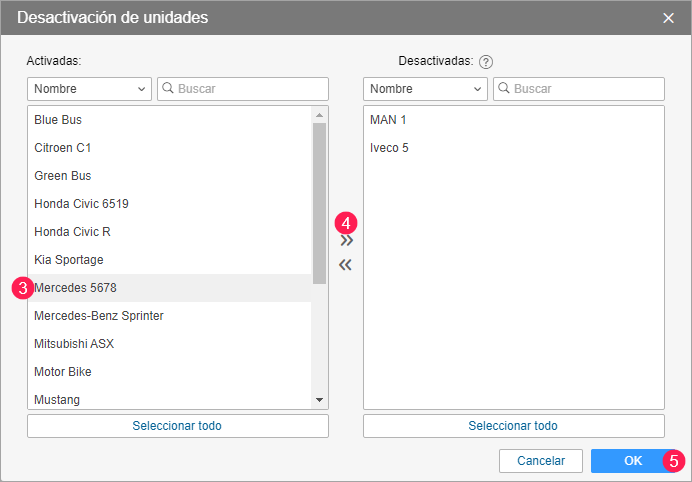Confirm with the OK button
The height and width of the screenshot is (482, 692).
632,461
